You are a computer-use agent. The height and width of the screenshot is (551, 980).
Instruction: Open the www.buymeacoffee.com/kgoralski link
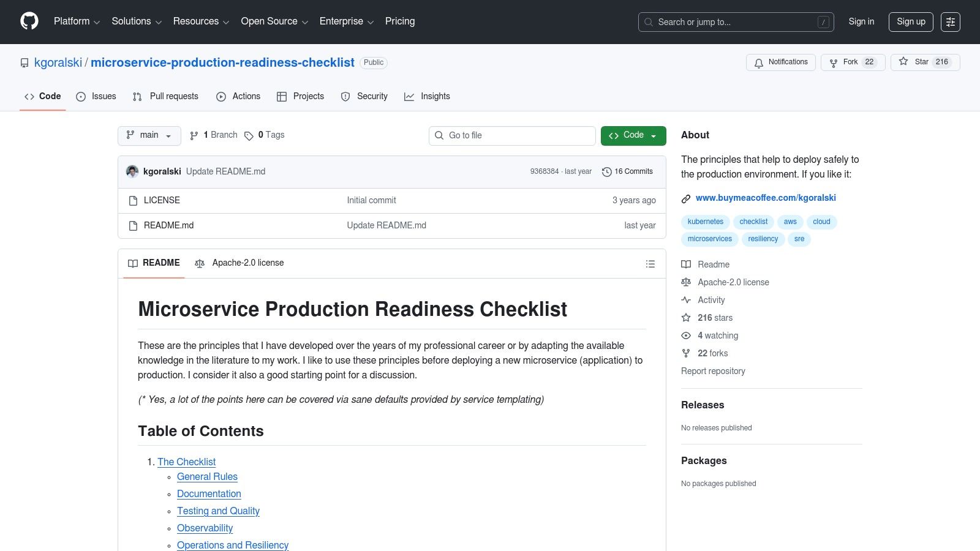tap(766, 198)
